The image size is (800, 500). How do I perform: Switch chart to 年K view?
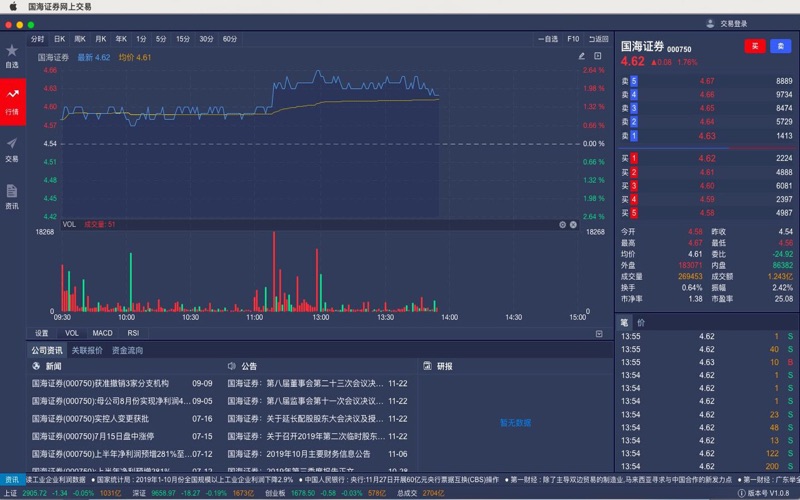coord(121,39)
